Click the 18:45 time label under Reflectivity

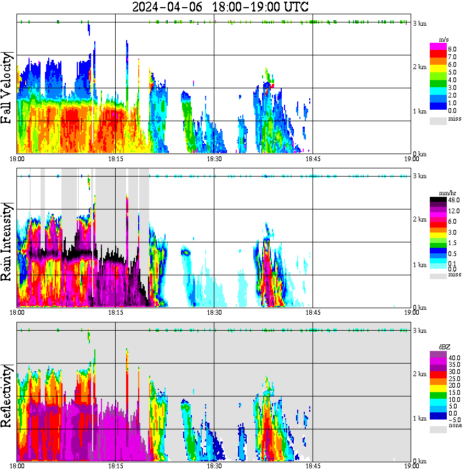(x=312, y=466)
